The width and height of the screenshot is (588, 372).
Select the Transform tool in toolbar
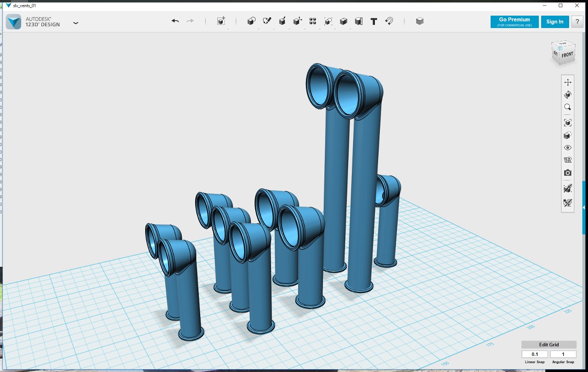click(x=221, y=21)
